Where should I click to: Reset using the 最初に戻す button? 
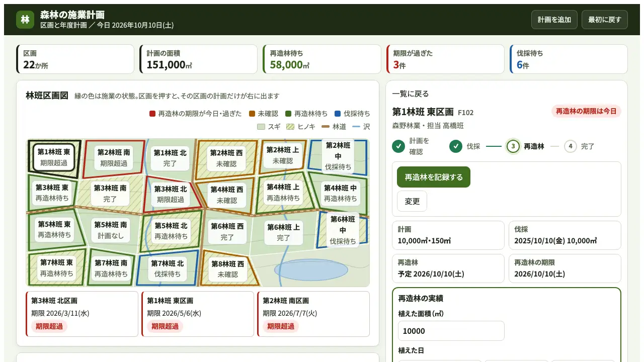(605, 20)
